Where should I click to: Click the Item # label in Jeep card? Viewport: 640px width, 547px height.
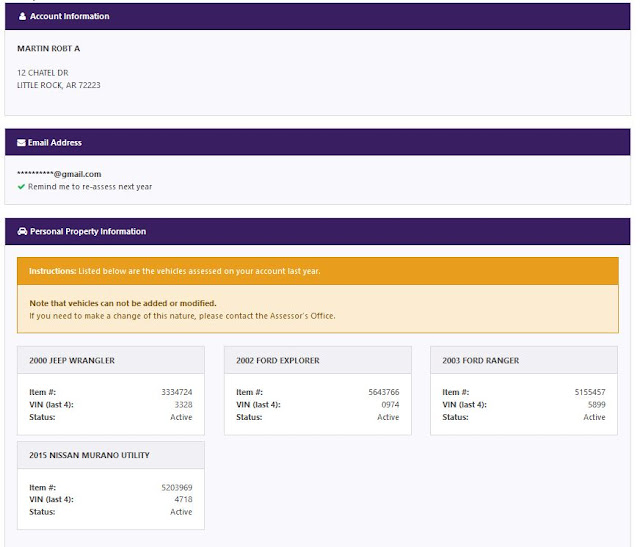tap(42, 392)
